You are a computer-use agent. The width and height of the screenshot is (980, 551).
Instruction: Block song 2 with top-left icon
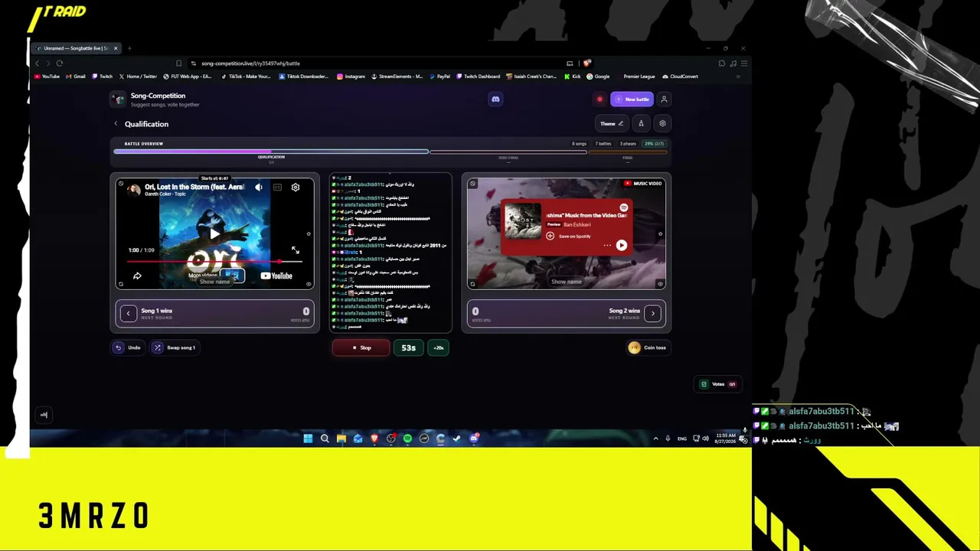click(x=472, y=184)
